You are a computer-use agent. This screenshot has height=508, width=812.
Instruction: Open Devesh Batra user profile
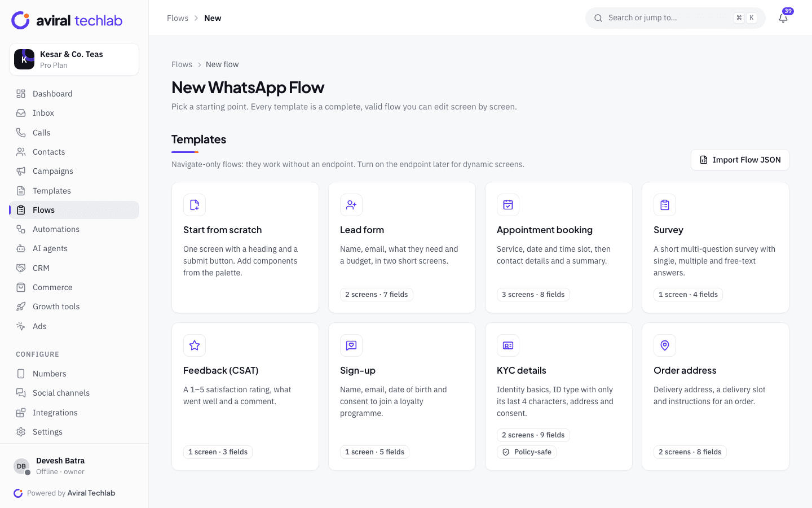(74, 466)
